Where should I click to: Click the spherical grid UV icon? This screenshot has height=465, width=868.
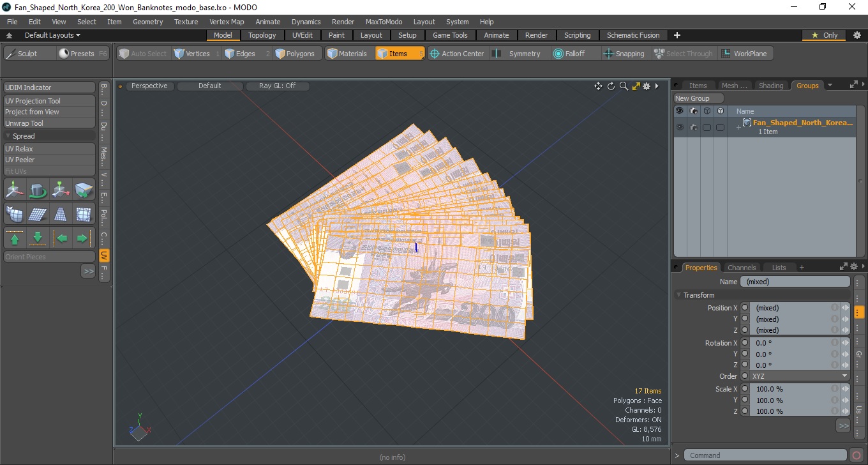pos(84,214)
